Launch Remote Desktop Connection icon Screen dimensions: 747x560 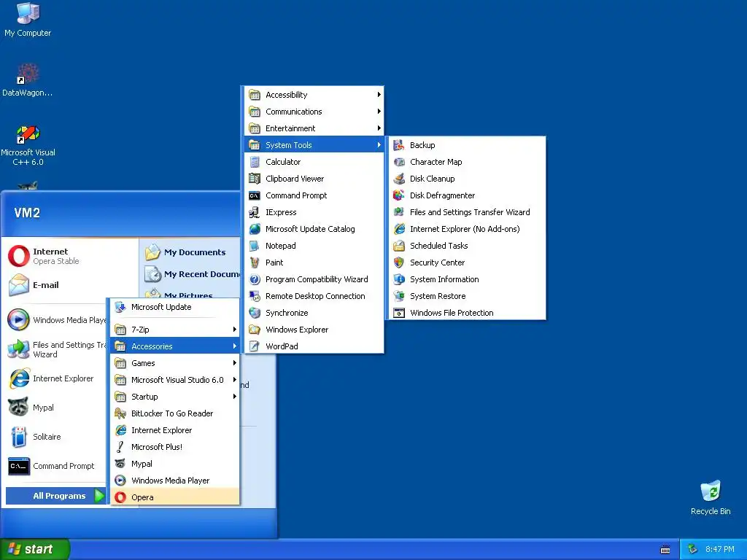coord(255,296)
